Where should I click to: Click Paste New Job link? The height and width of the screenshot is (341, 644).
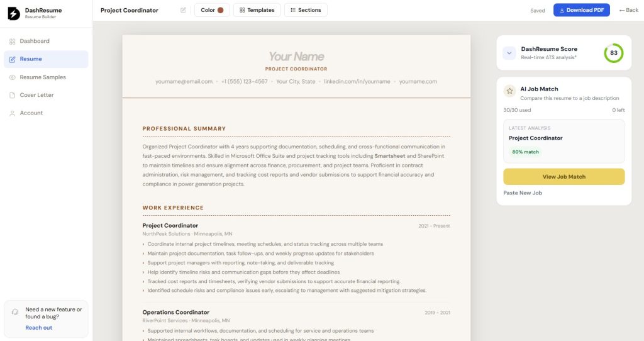point(523,193)
